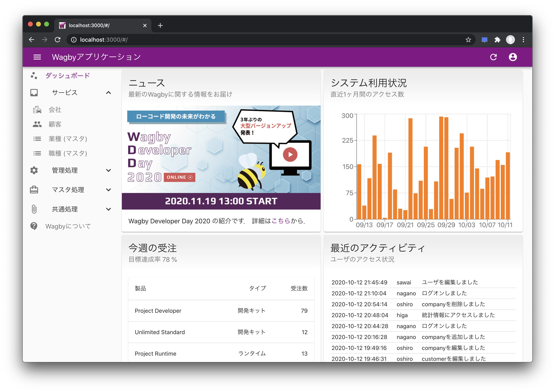Click the ニュース card title
The height and width of the screenshot is (392, 555).
pyautogui.click(x=147, y=83)
